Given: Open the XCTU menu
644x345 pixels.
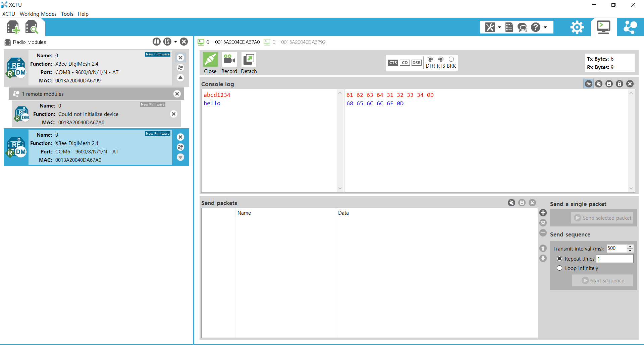Looking at the screenshot, I should click(x=9, y=14).
